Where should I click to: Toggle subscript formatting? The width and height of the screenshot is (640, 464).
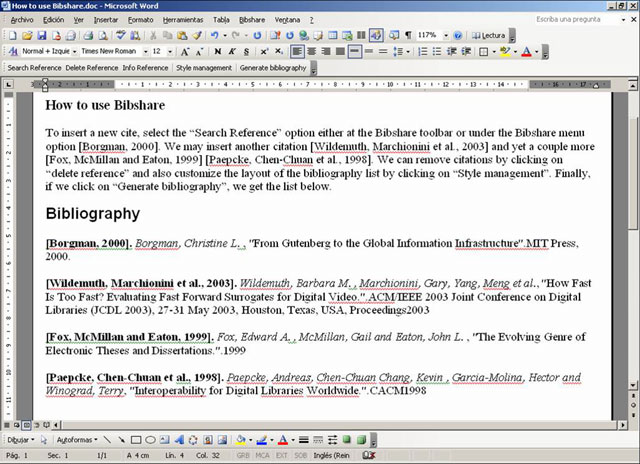pyautogui.click(x=278, y=51)
